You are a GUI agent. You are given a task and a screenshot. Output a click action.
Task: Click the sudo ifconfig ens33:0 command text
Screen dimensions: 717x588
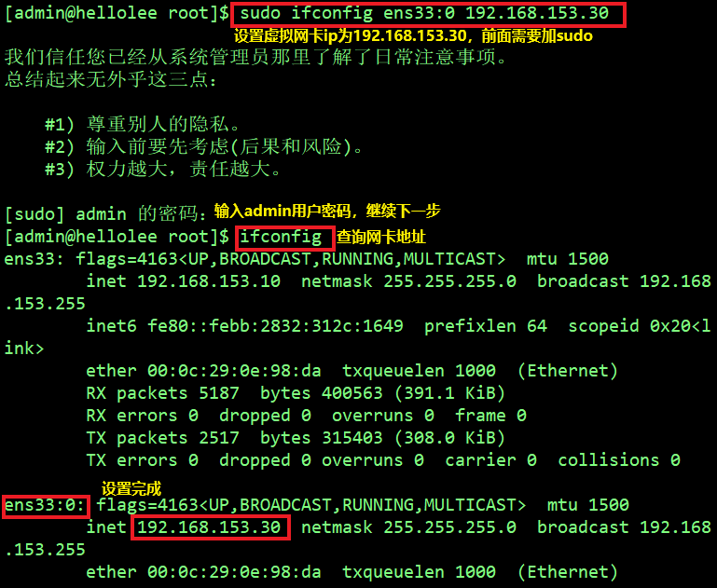pos(424,13)
